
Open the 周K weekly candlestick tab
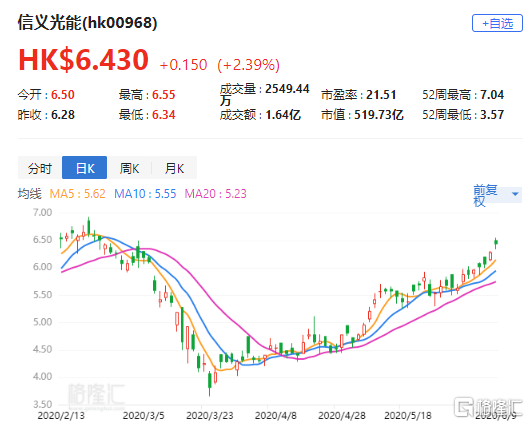[130, 168]
